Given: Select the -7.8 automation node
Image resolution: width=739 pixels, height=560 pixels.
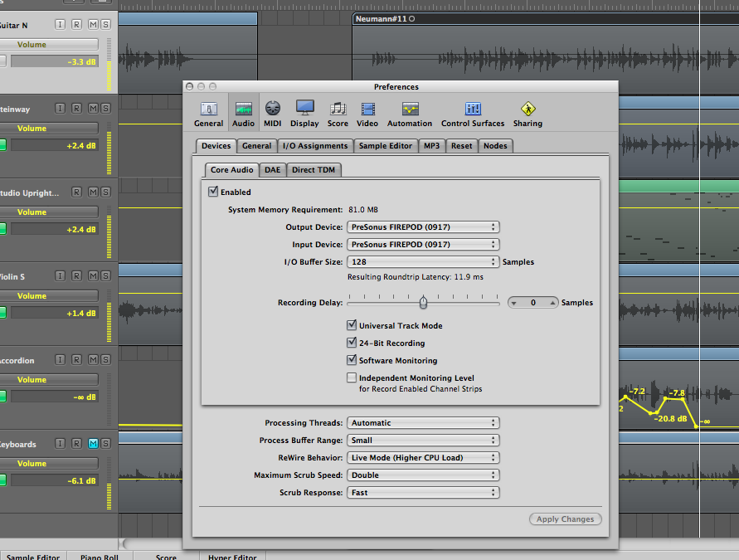Looking at the screenshot, I should pyautogui.click(x=665, y=399).
